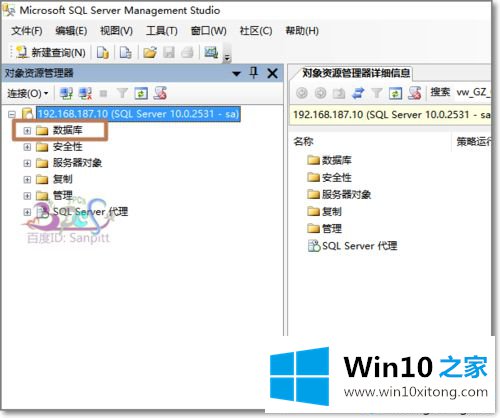Select 服务器对象 folder in details list
500x418 pixels.
click(x=339, y=195)
